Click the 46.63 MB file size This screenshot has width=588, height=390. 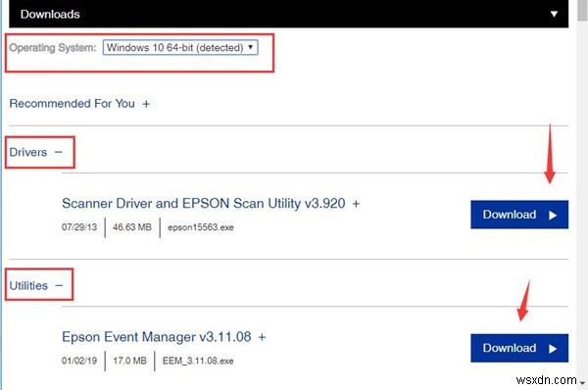pyautogui.click(x=132, y=227)
